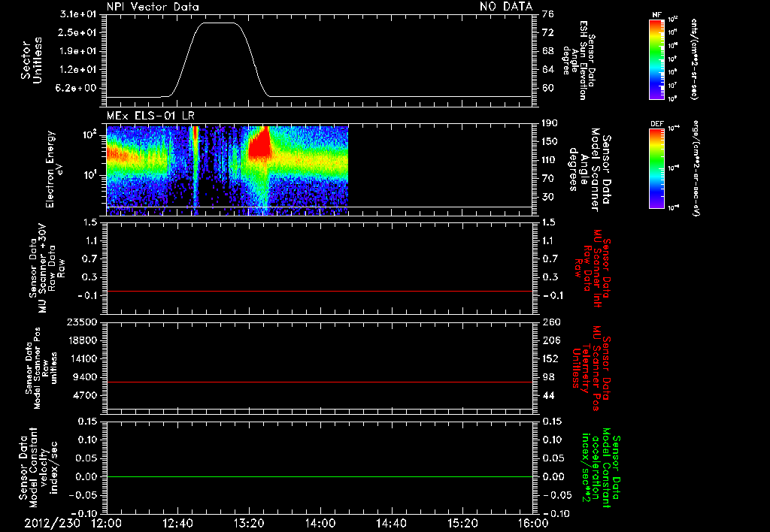Screen dimensions: 770x532
Task: Select the 'Model Scanner Pos Raw unitless' axis title
Action: (41, 368)
